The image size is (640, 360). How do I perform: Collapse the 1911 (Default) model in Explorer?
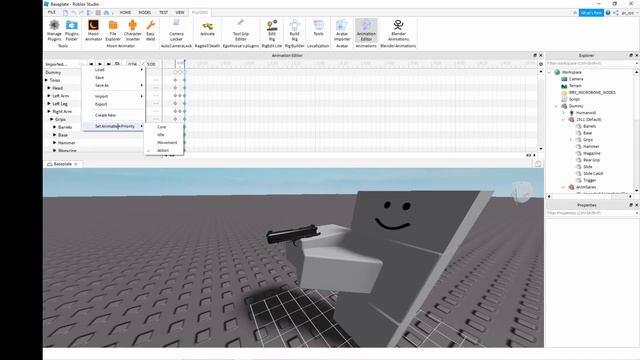click(564, 120)
